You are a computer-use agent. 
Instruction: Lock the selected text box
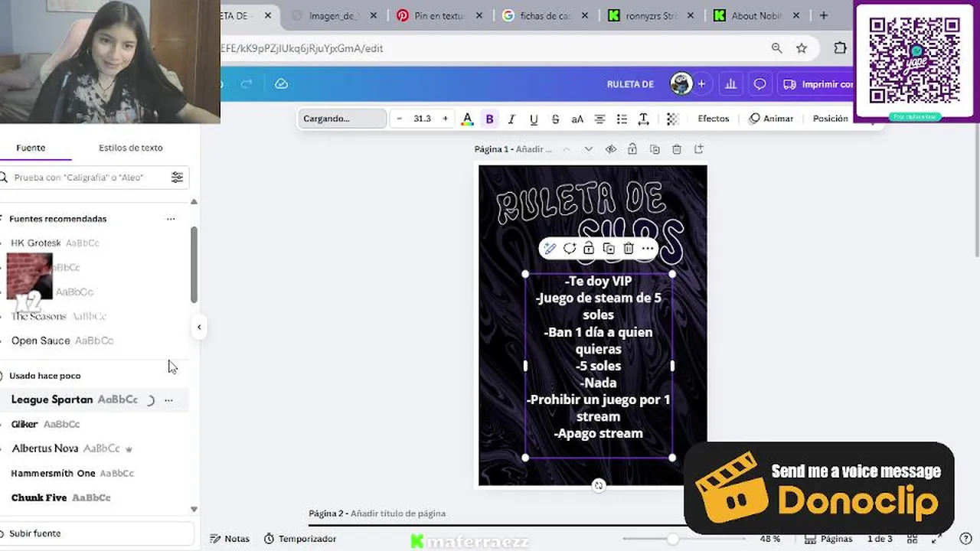(589, 248)
